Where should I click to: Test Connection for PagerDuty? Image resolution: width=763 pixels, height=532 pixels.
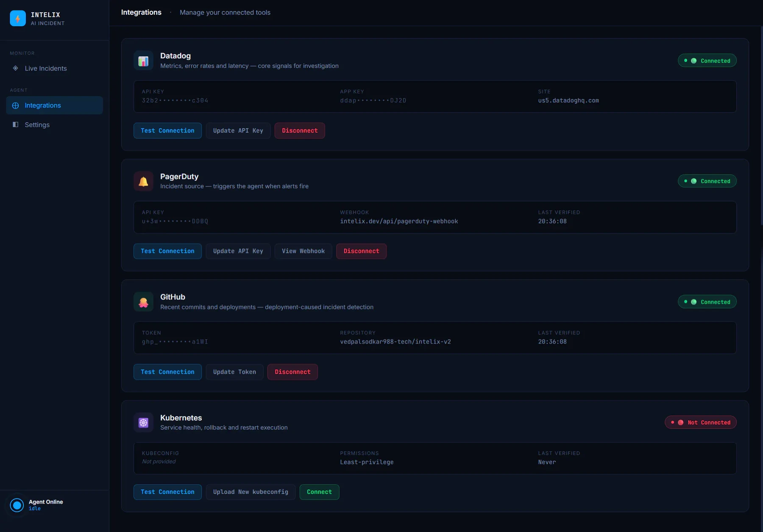pos(167,251)
